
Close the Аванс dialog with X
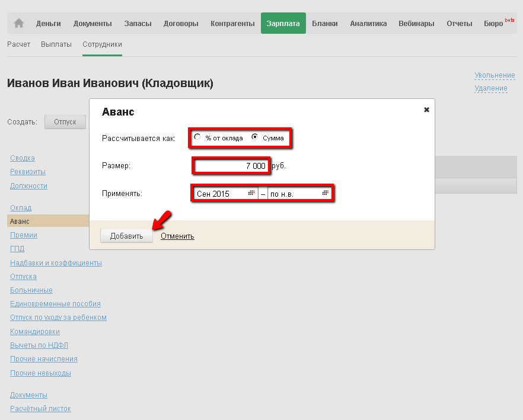[x=426, y=110]
